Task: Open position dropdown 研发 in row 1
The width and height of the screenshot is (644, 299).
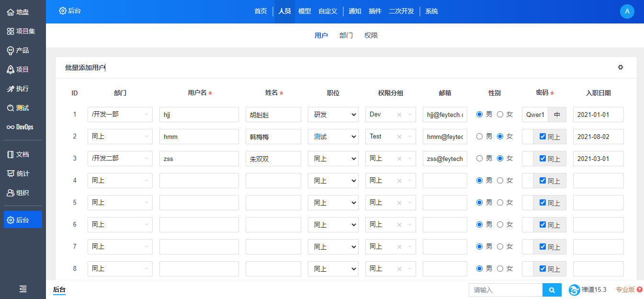Action: [x=333, y=115]
